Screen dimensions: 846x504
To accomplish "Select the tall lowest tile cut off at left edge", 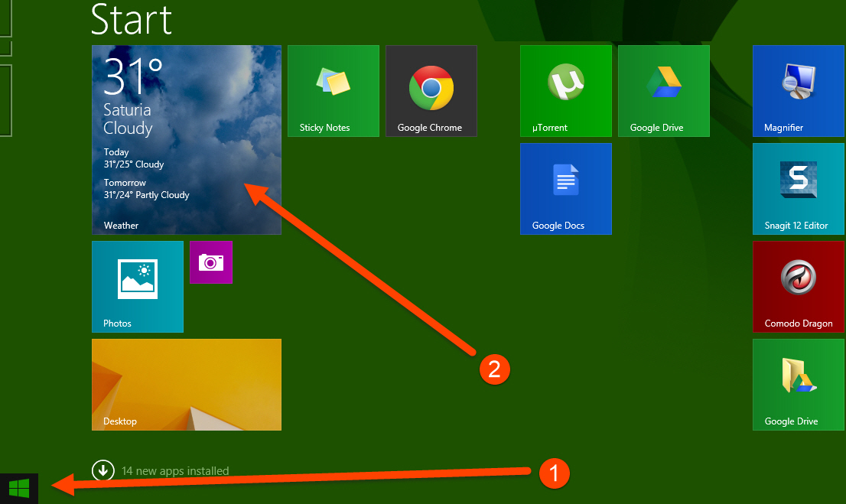I will click(5, 100).
